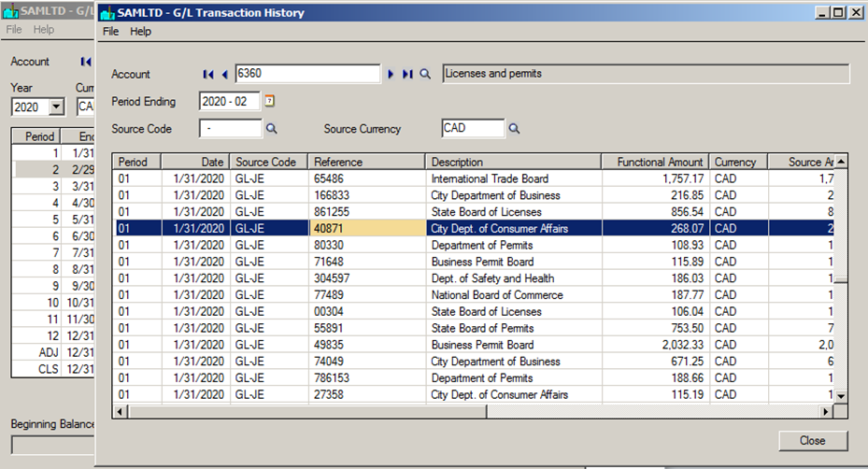Image resolution: width=868 pixels, height=469 pixels.
Task: Select Business Permit Board row 71648
Action: [475, 262]
